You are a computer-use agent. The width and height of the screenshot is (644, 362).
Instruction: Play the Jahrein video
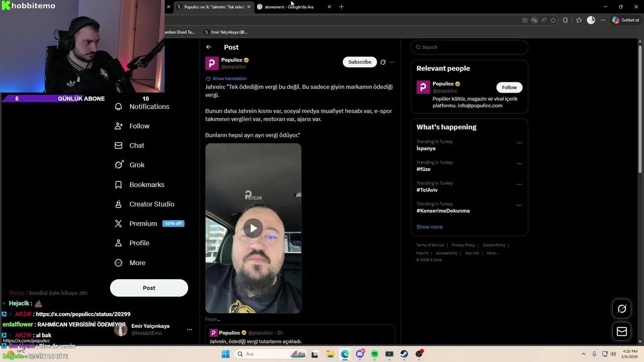(253, 228)
